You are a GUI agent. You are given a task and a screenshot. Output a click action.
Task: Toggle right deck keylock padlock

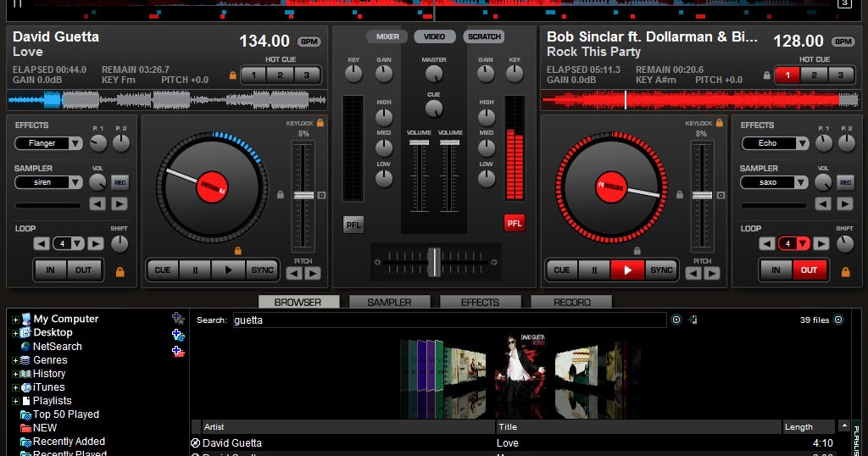719,122
